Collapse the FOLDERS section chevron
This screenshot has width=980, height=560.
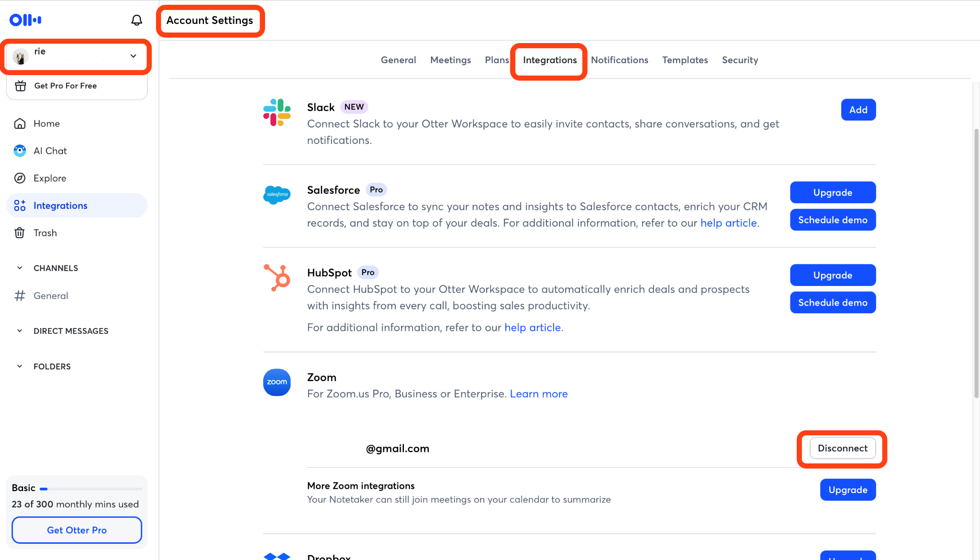[20, 366]
